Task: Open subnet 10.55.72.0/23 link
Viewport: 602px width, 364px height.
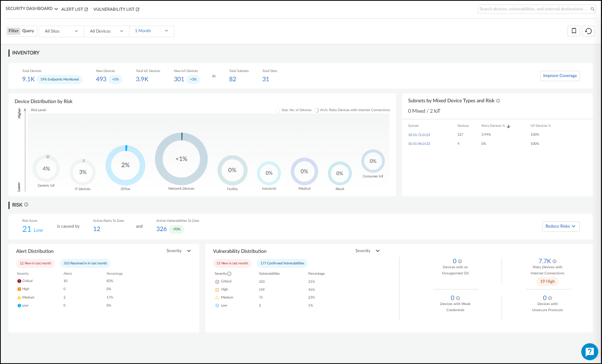Action: [x=419, y=135]
